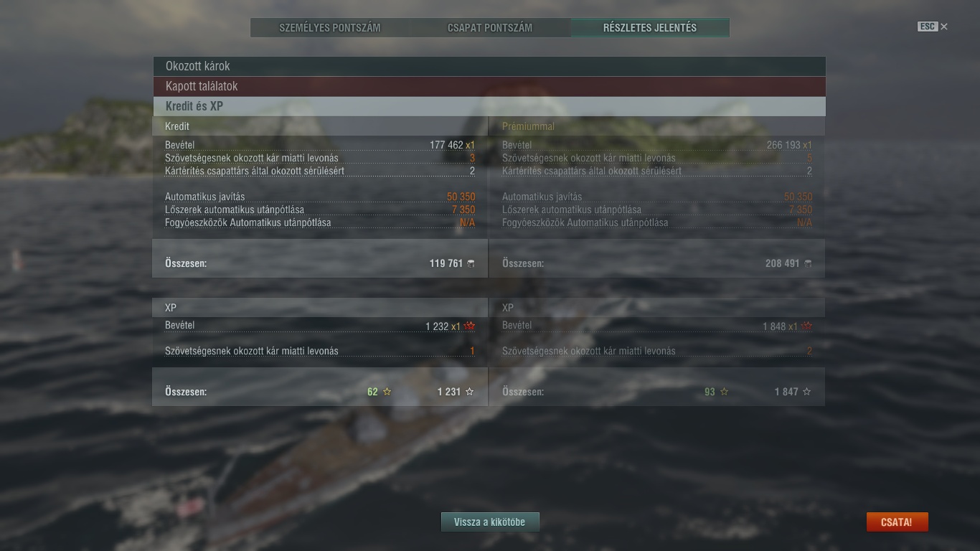This screenshot has height=551, width=980.
Task: Open the Csapat pontszám tab
Action: click(490, 28)
